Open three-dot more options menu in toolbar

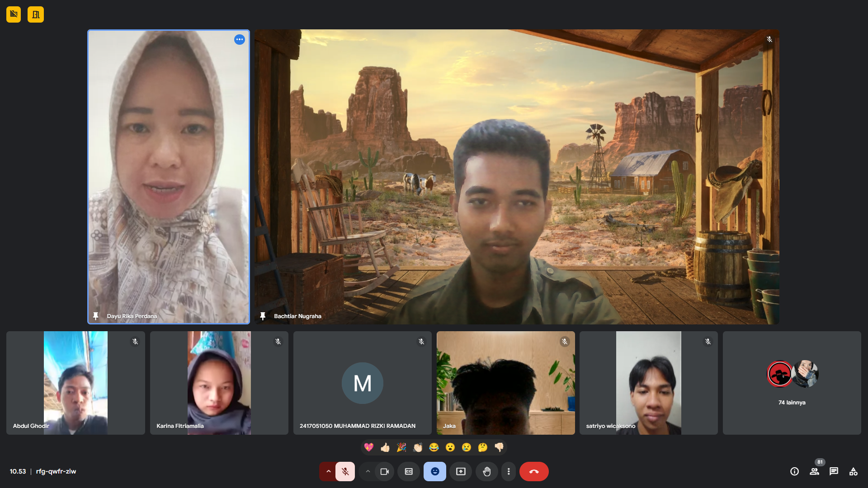click(509, 471)
